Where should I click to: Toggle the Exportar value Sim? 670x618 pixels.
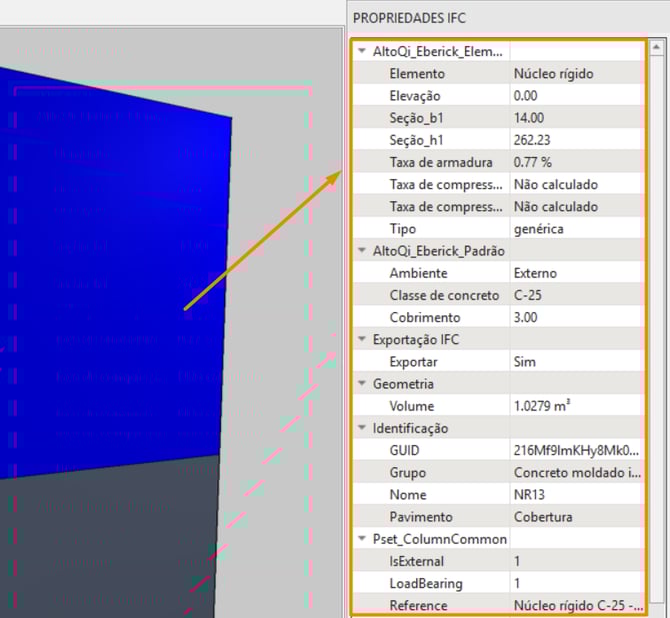pos(575,361)
